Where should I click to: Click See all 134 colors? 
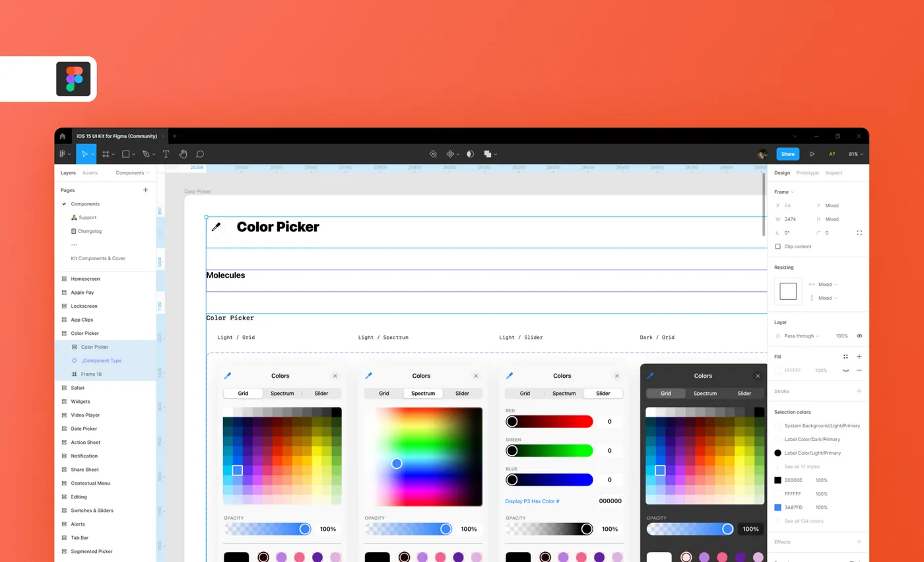click(804, 521)
